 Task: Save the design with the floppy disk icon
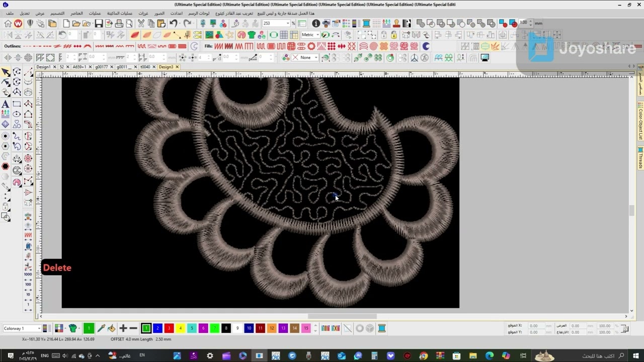pyautogui.click(x=99, y=24)
